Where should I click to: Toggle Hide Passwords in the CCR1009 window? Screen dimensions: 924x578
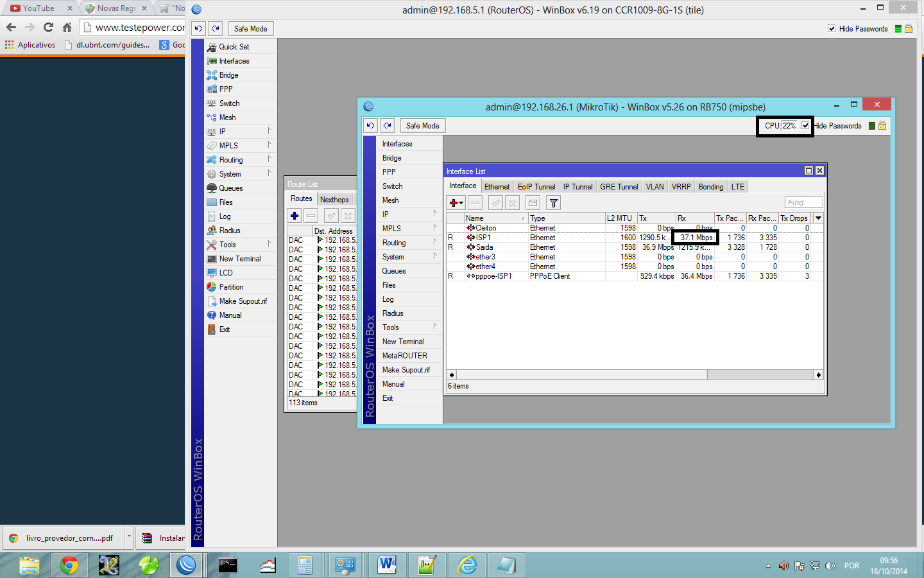click(x=832, y=29)
